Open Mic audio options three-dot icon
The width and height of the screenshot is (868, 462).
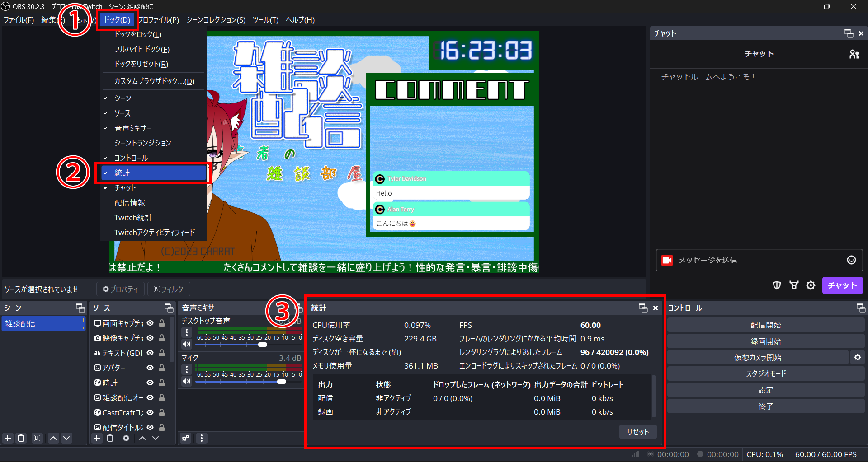coord(187,369)
